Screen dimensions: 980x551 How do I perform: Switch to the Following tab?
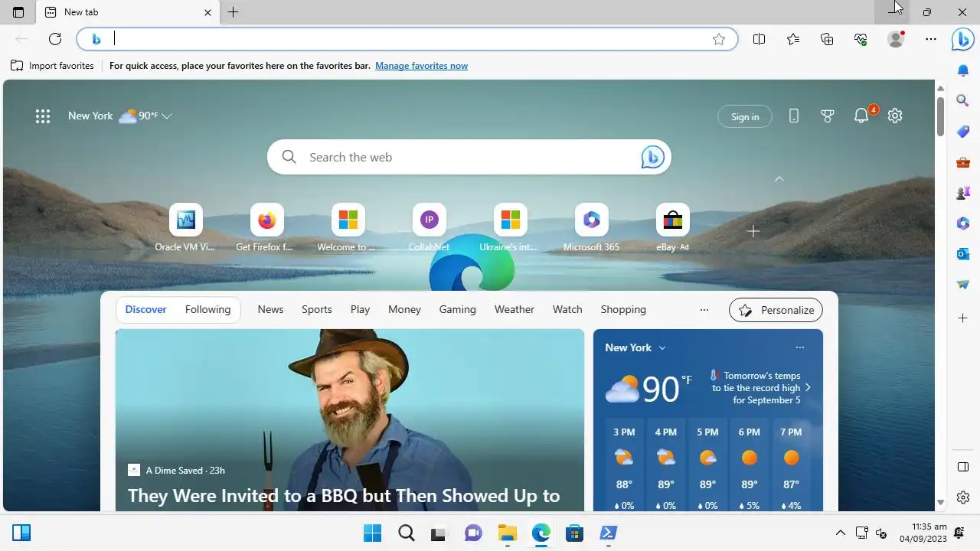pos(207,310)
